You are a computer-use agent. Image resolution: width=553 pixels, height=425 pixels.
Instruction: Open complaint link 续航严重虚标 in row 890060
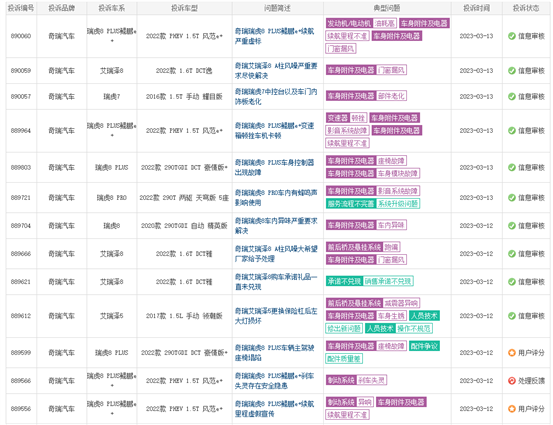coord(275,36)
